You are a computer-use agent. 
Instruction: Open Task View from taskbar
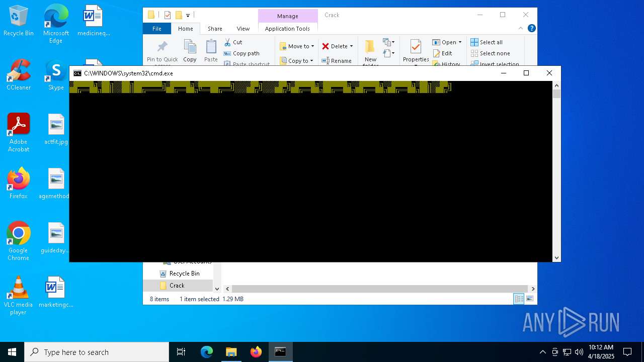pos(181,352)
